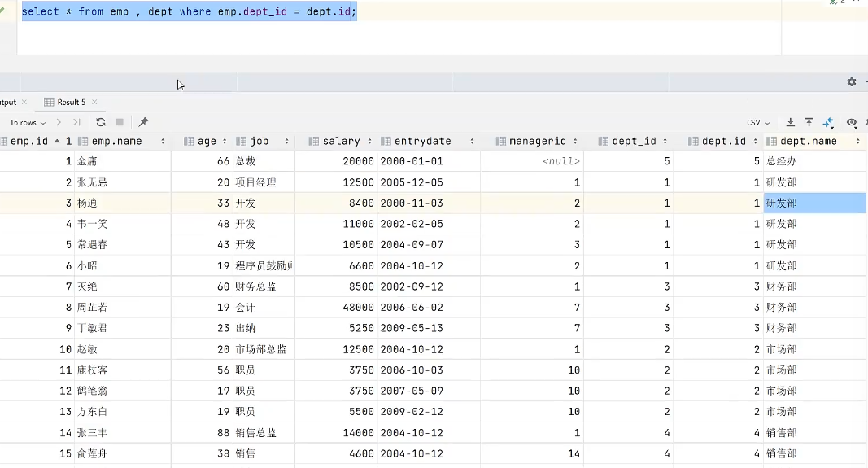Select salary cell 20000

pyautogui.click(x=336, y=161)
